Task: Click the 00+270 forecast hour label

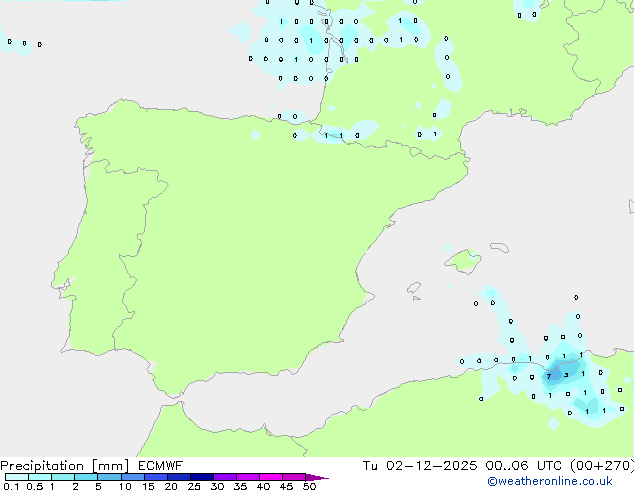Action: [x=602, y=466]
